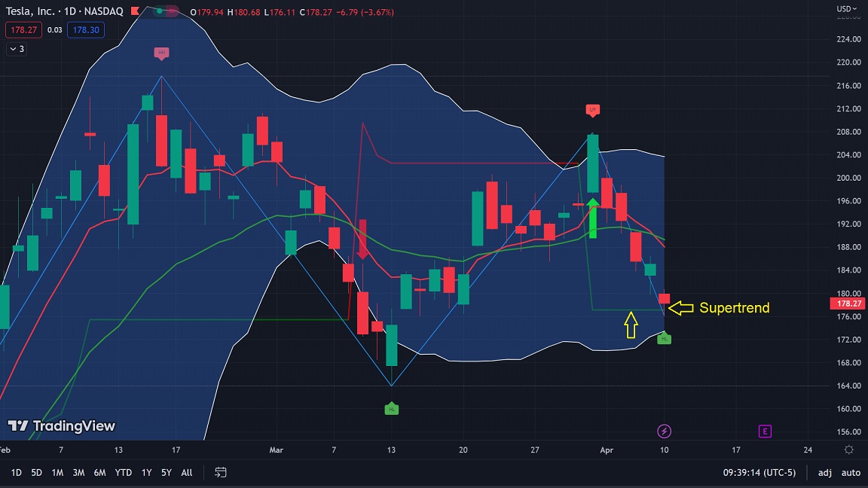The height and width of the screenshot is (488, 868).
Task: Open the go-to-date calendar icon
Action: coord(220,472)
